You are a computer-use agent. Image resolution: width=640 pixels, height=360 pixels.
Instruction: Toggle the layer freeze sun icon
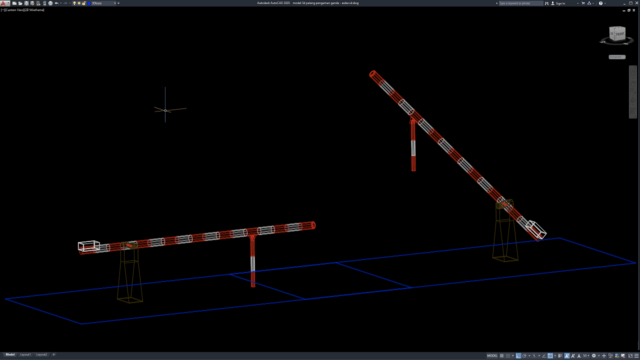(x=79, y=3)
